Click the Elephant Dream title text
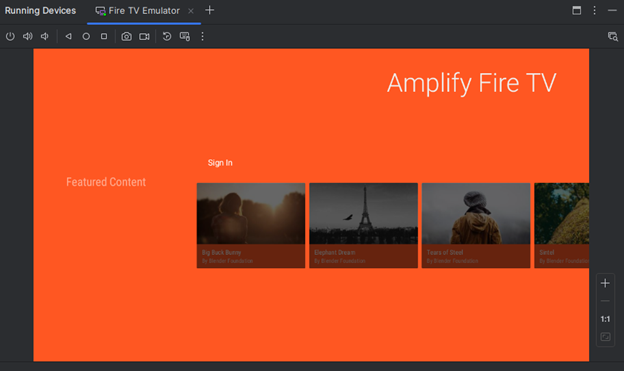The width and height of the screenshot is (624, 371). pyautogui.click(x=335, y=252)
